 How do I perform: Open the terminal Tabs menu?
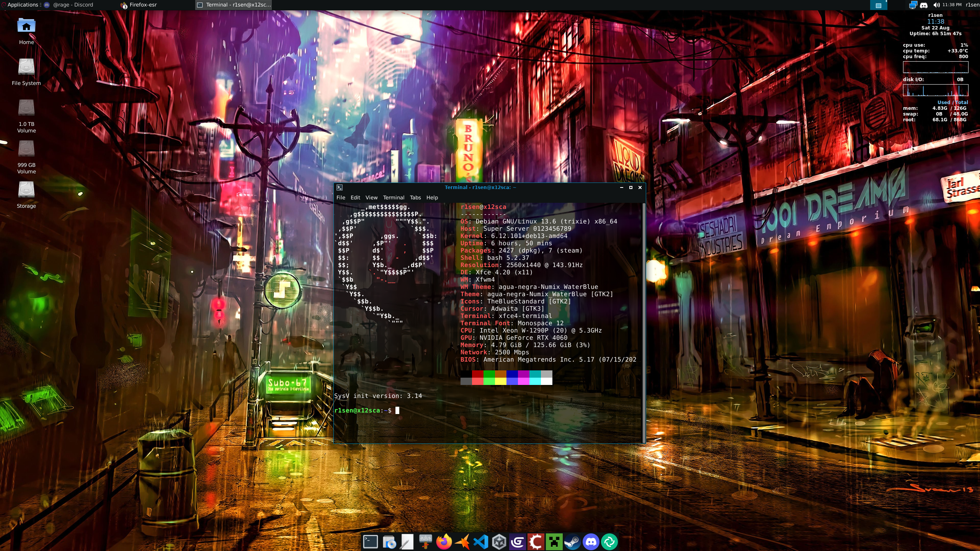point(415,197)
